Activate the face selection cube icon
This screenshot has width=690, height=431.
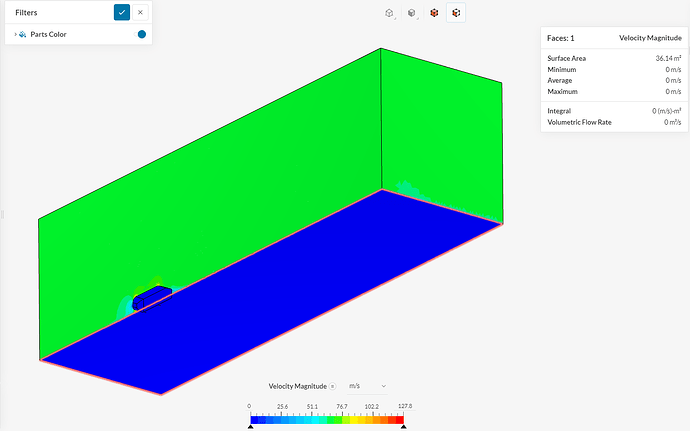pyautogui.click(x=456, y=13)
